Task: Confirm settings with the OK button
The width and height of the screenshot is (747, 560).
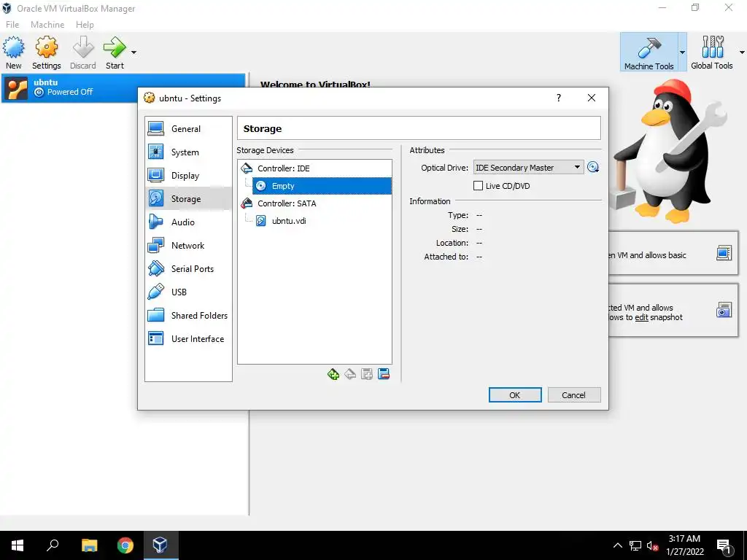Action: click(515, 394)
